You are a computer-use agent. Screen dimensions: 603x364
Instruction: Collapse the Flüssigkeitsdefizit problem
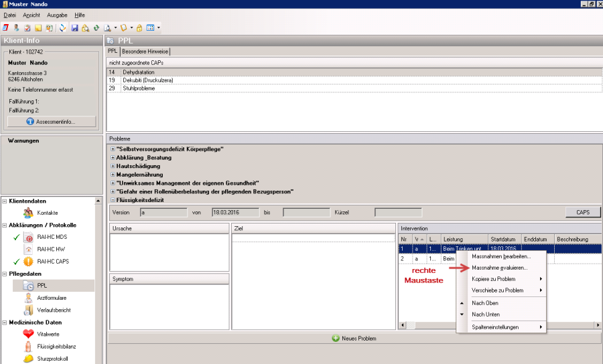click(112, 199)
